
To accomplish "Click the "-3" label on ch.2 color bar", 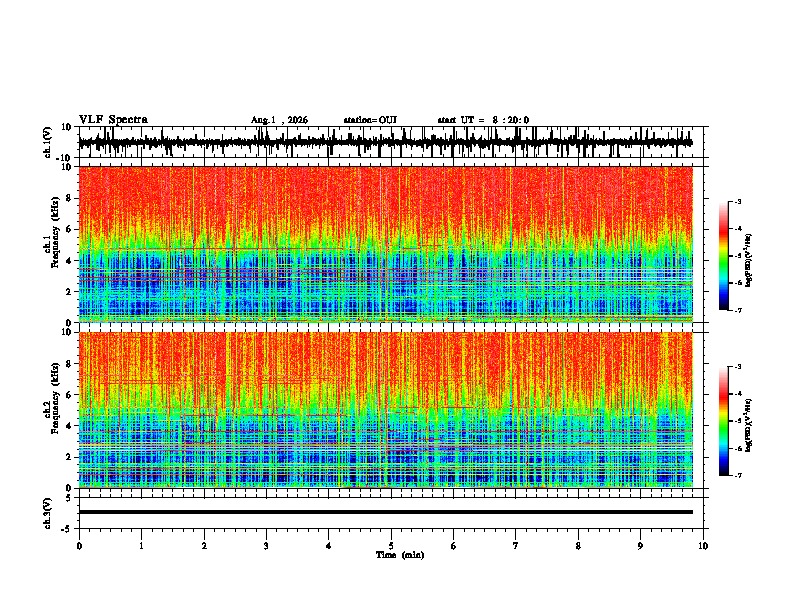I will coord(738,367).
